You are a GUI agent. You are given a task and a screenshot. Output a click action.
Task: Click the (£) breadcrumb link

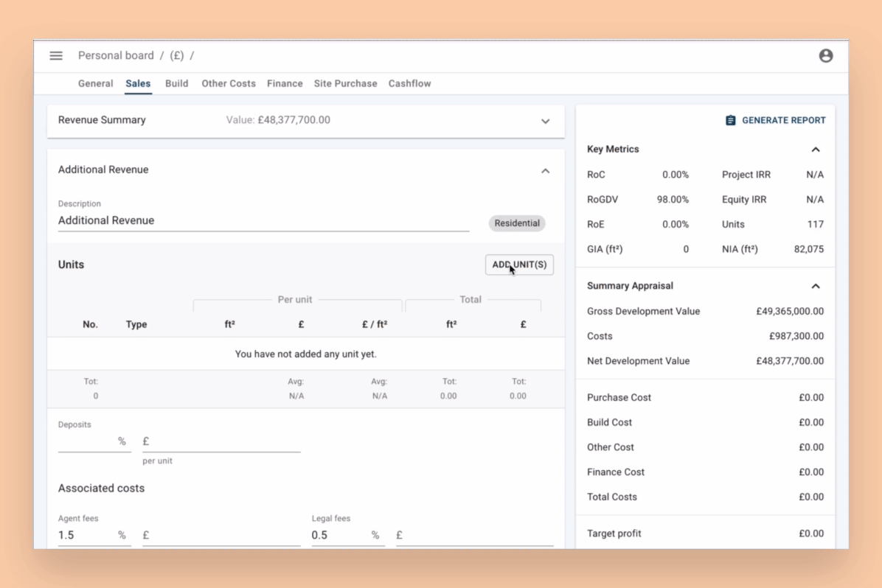click(177, 56)
